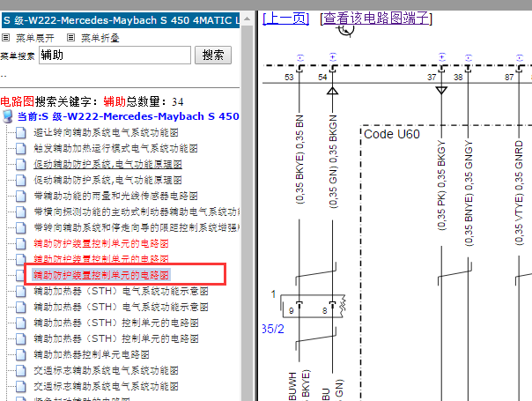532x401 pixels.
Task: Click document icon beside 触发辅助加热运行模式电气系统功能图
Action: 21,148
